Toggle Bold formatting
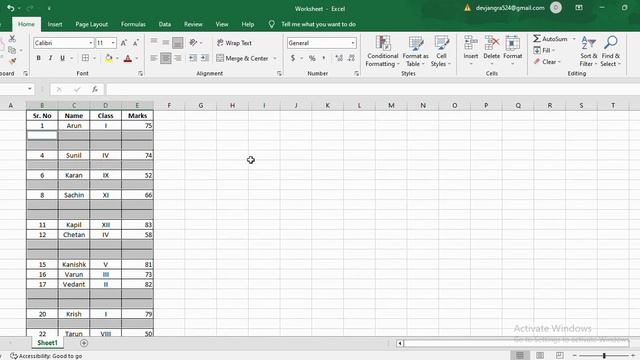The width and height of the screenshot is (640, 360). pos(38,58)
